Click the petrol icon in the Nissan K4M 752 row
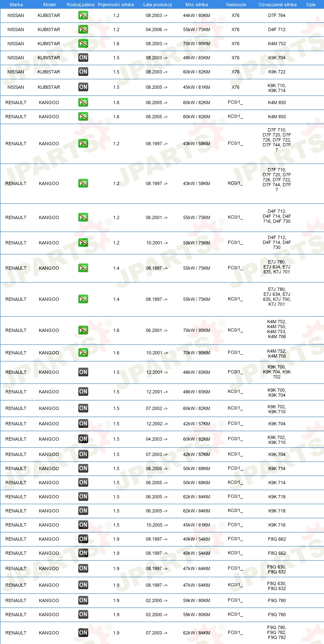The height and width of the screenshot is (644, 324). [x=83, y=44]
